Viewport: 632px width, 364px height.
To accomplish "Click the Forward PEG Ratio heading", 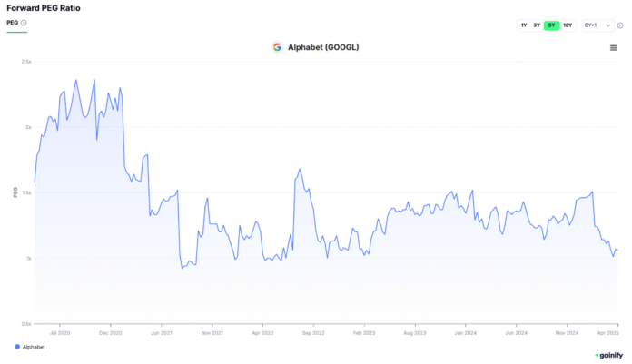I will click(44, 8).
